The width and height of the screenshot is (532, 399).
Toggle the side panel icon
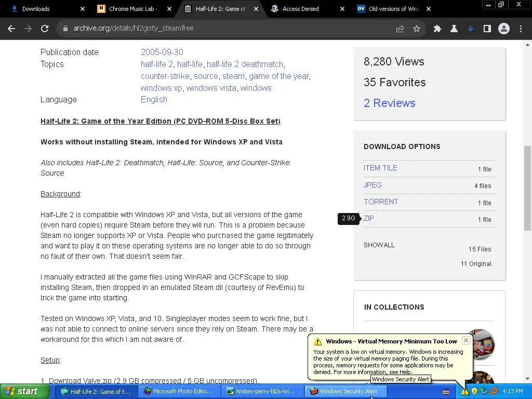[x=487, y=29]
